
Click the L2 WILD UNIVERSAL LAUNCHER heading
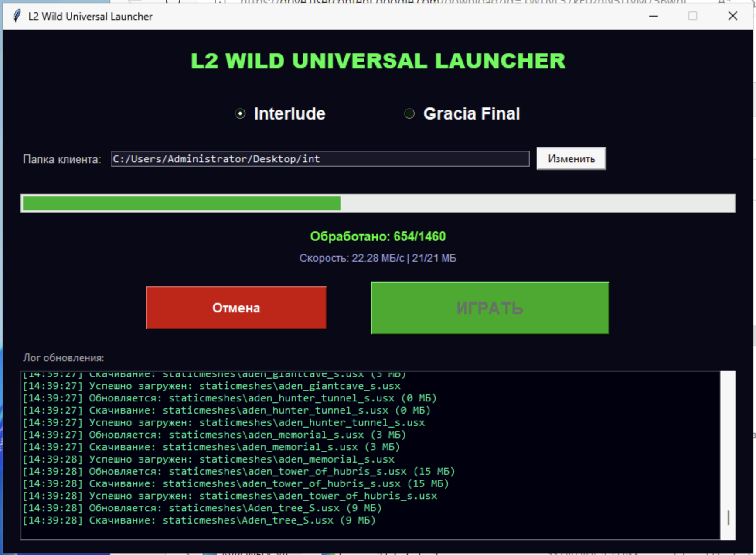tap(378, 61)
